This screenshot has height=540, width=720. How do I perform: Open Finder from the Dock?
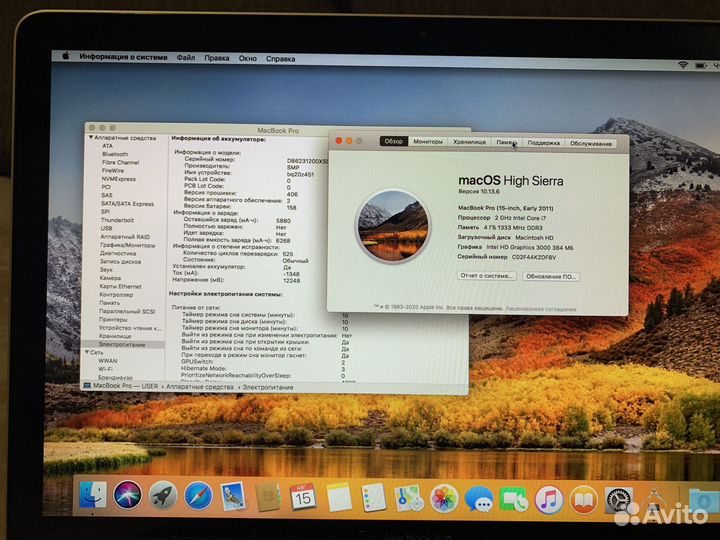(92, 495)
